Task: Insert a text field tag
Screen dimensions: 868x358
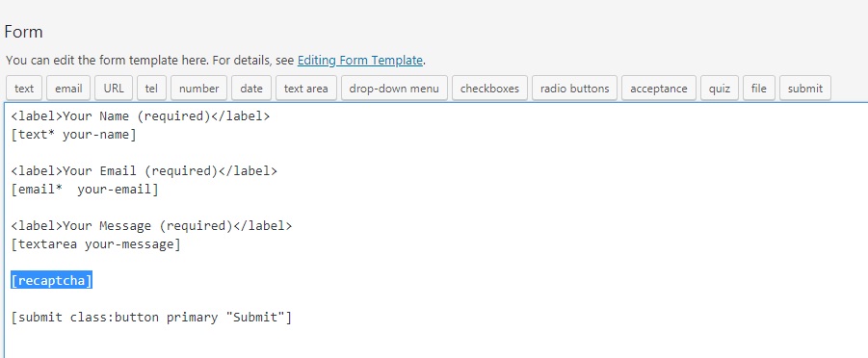Action: pos(24,89)
